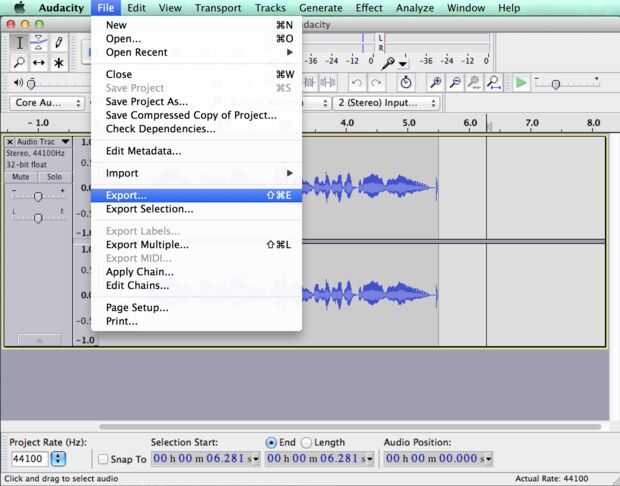Select the Time Shift tool
This screenshot has width=620, height=486.
pos(39,62)
